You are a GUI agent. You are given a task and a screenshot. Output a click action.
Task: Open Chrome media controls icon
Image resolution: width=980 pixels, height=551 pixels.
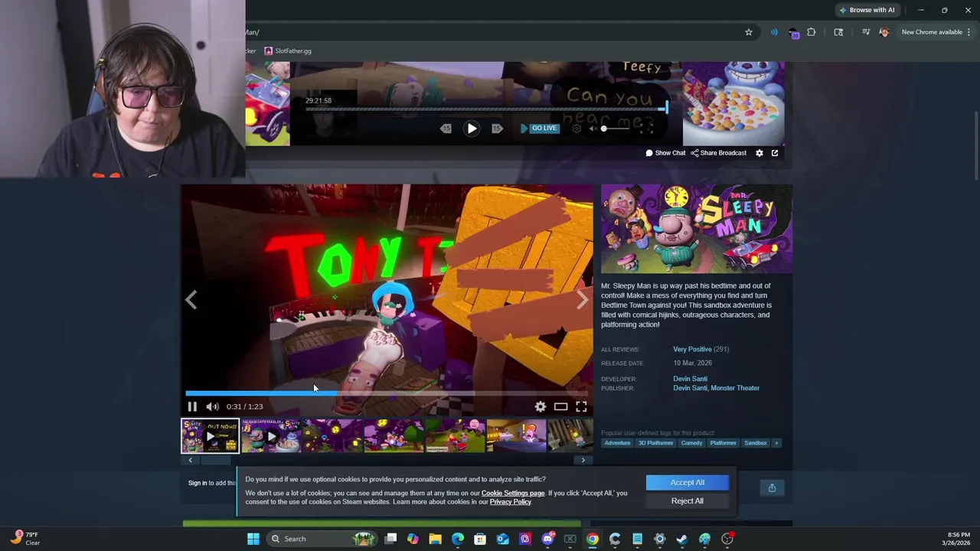[866, 32]
